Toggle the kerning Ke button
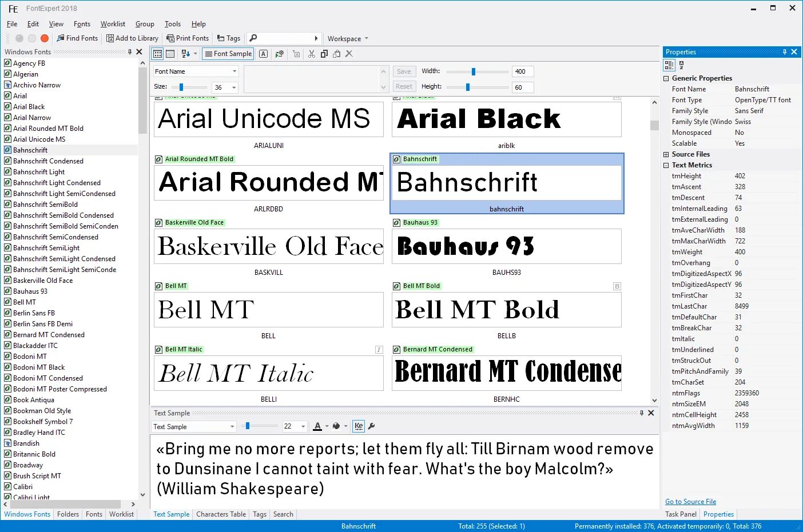Screen dimensions: 803x532 359,426
